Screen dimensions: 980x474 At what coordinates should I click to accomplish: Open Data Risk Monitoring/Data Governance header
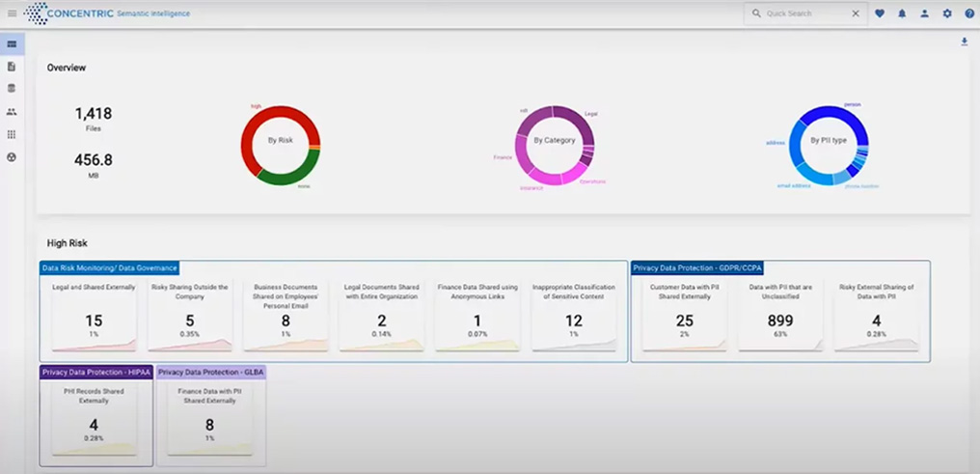[x=109, y=267]
